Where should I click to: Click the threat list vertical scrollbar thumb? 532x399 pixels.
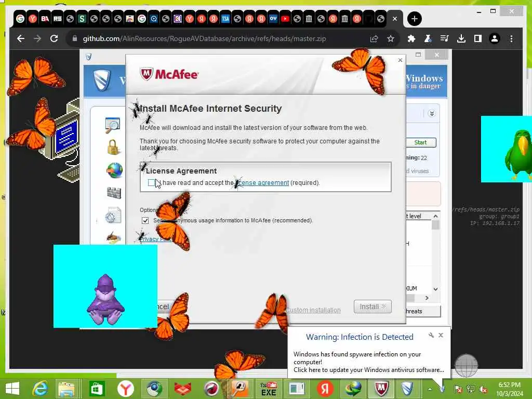(x=436, y=225)
